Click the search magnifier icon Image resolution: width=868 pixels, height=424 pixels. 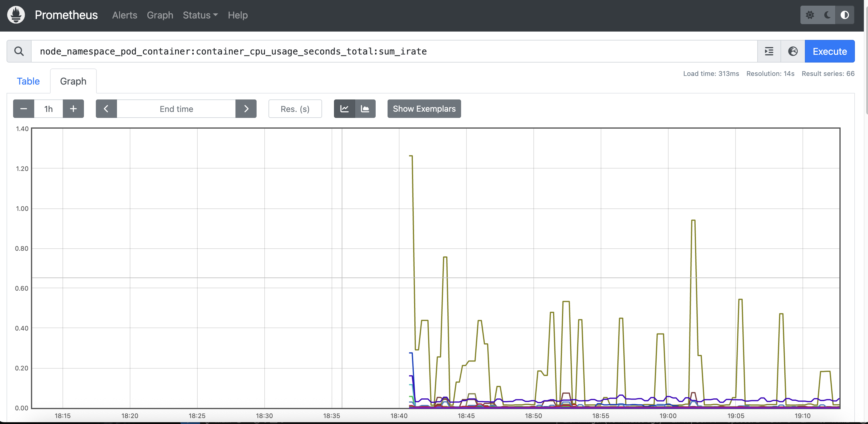click(19, 51)
